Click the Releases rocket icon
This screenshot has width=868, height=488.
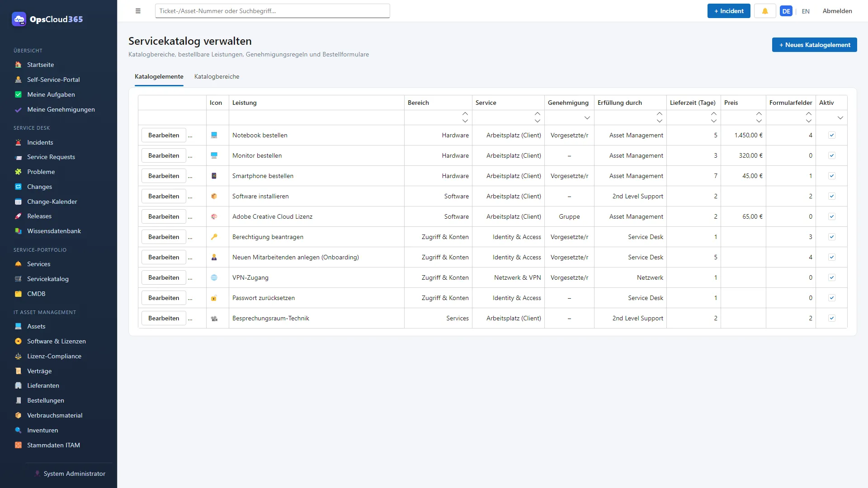point(18,216)
